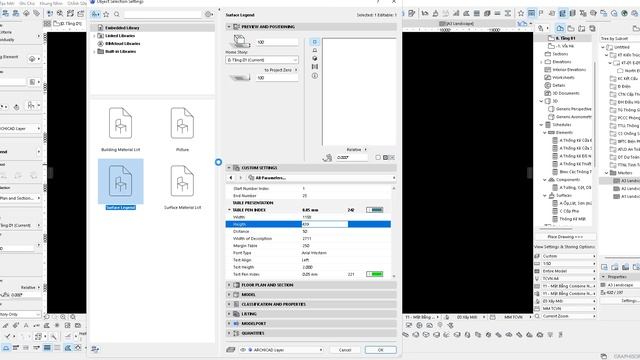Collapse the Table Pen Index group
Viewport: 640px width, 360px height.
pos(229,210)
